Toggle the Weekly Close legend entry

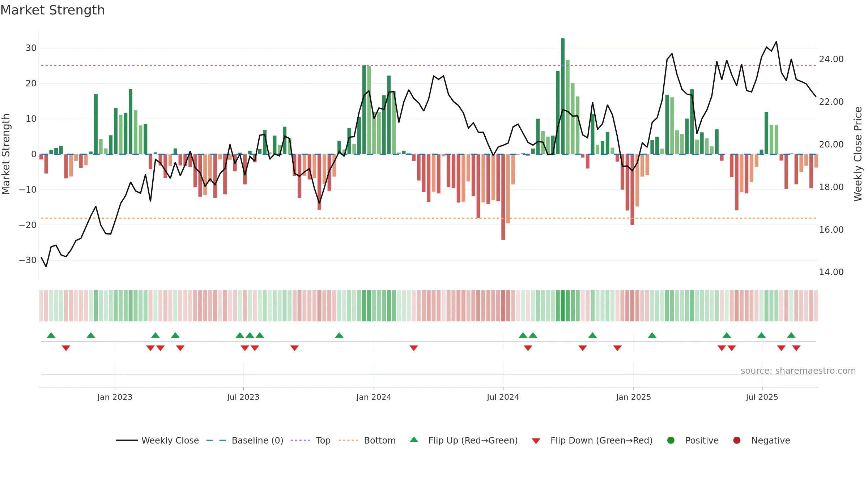(157, 440)
